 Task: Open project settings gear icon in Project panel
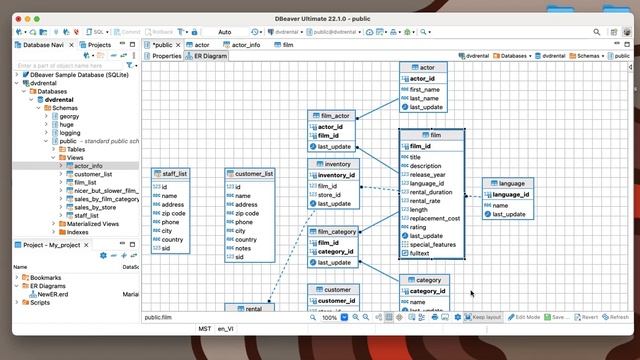103,256
